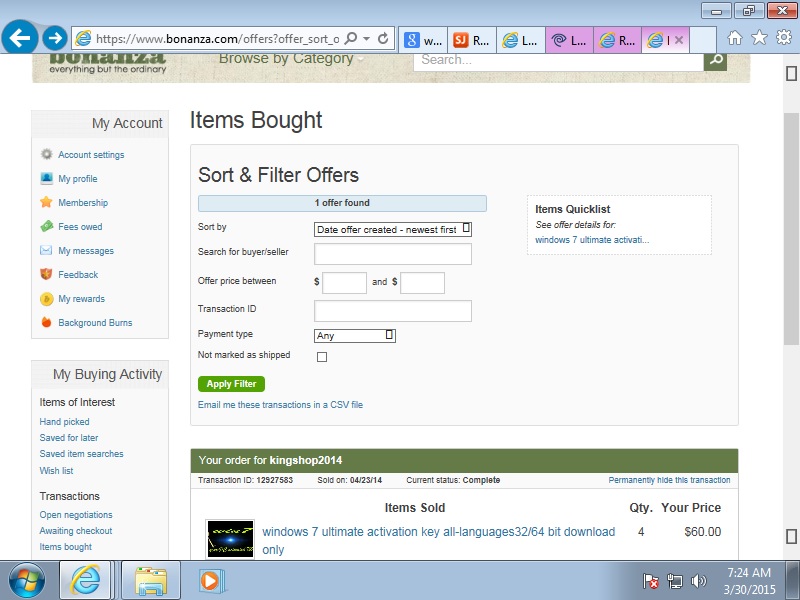This screenshot has height=600, width=800.
Task: Open the Feedback link
Action: click(78, 274)
